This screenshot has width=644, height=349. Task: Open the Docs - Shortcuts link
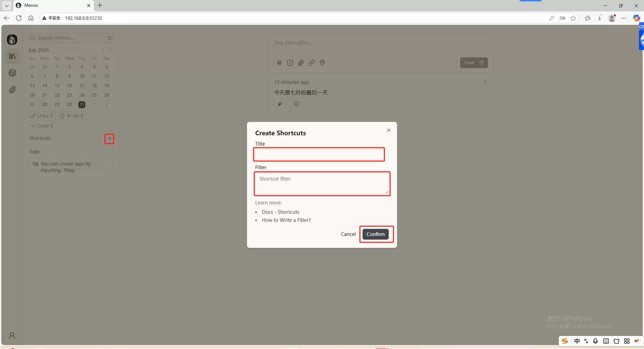pyautogui.click(x=280, y=212)
